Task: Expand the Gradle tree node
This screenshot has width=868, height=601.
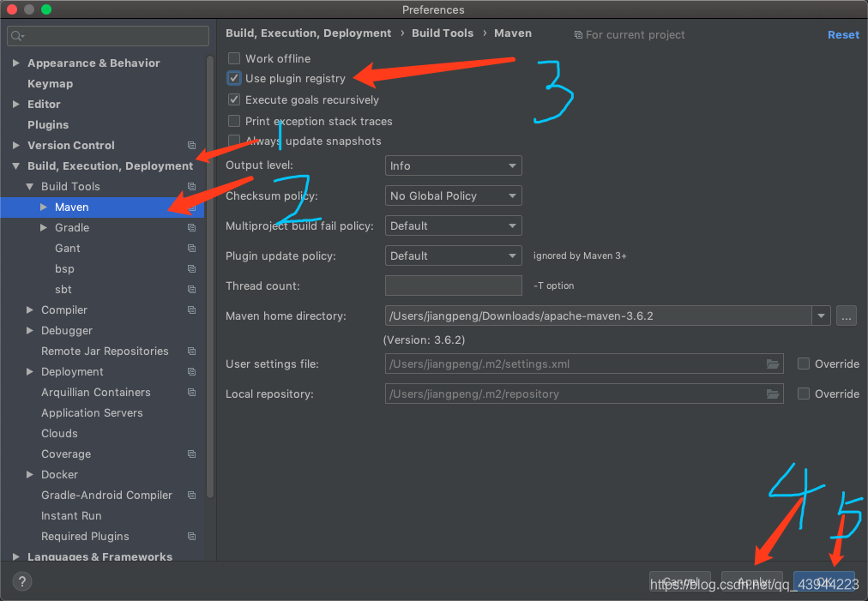Action: tap(43, 227)
